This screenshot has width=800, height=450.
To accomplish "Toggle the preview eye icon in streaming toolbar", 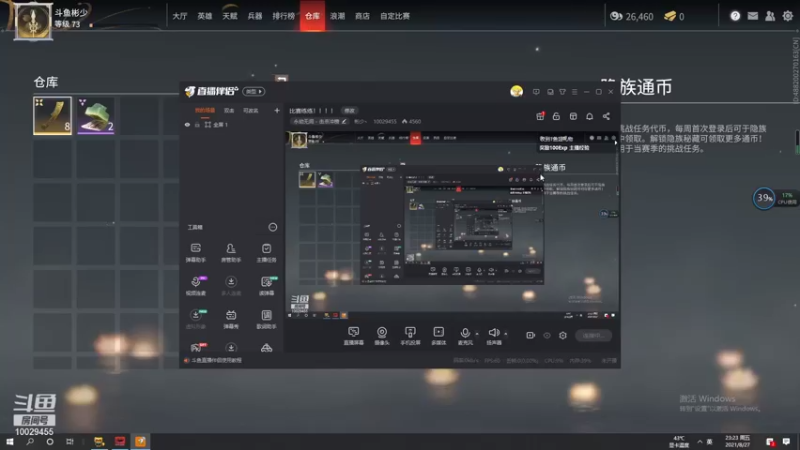I will (546, 335).
